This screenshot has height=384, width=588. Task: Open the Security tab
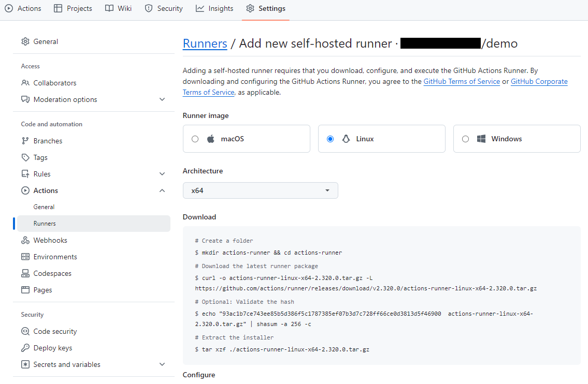point(164,8)
